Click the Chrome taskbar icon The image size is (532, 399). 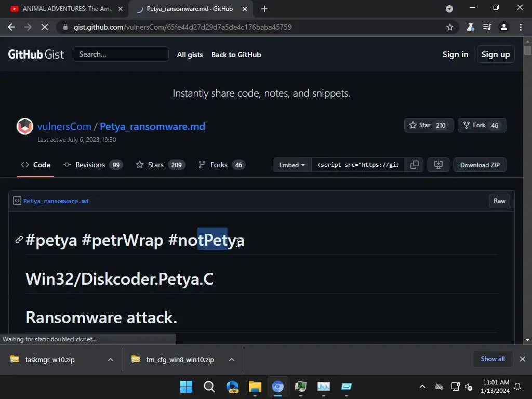pos(277,387)
